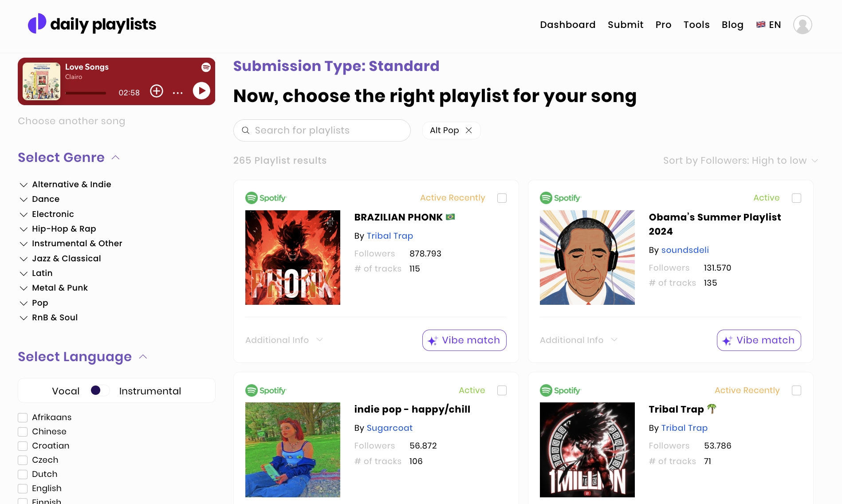Image resolution: width=842 pixels, height=504 pixels.
Task: Go to the Tools menu
Action: tap(696, 25)
